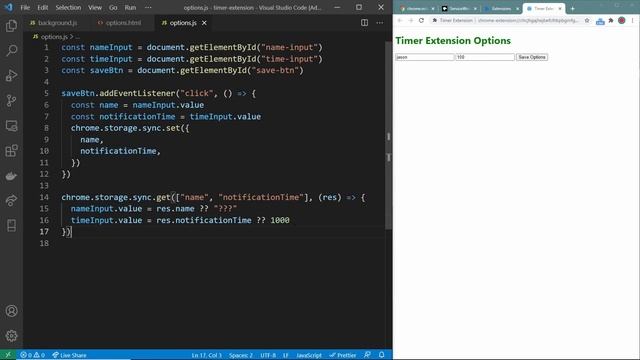The image size is (640, 360).
Task: Open Chrome extensions puzzle icon
Action: pyautogui.click(x=611, y=20)
